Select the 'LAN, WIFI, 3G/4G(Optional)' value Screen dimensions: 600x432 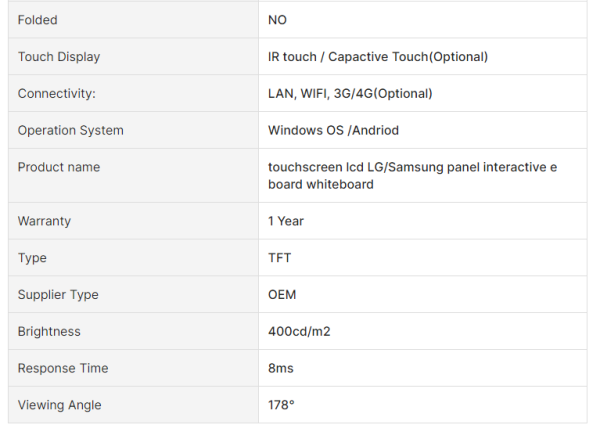350,94
